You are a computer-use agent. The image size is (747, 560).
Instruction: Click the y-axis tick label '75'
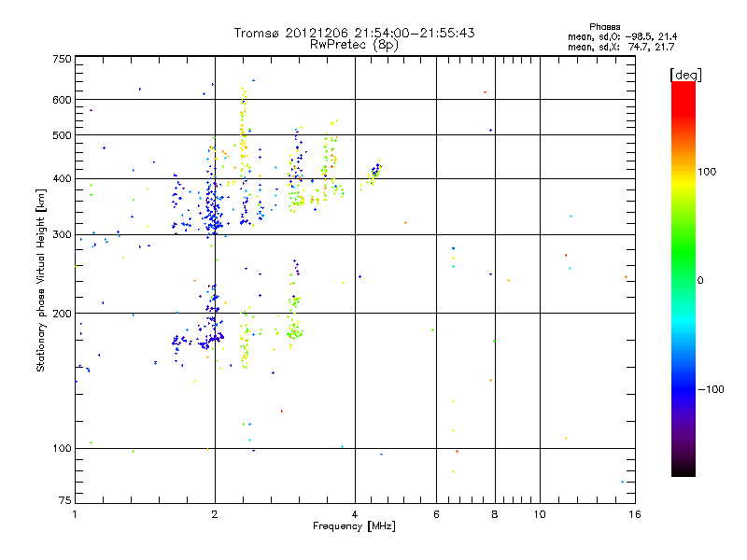65,500
